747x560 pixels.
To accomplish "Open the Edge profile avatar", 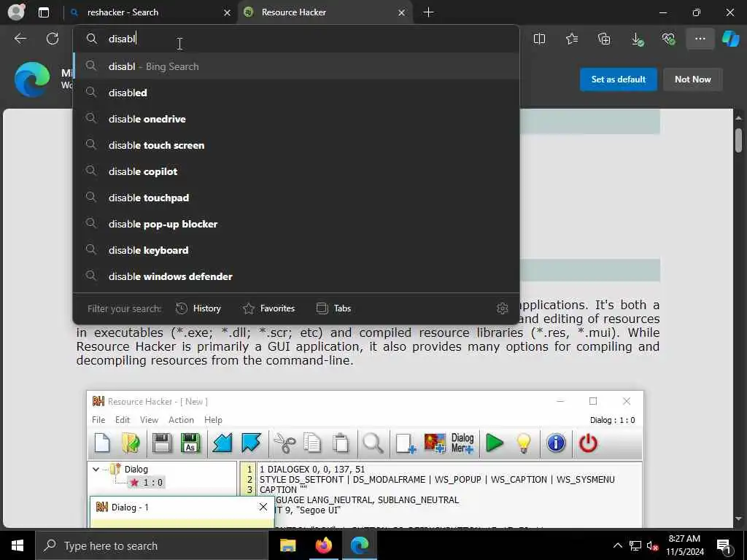I will click(x=16, y=12).
